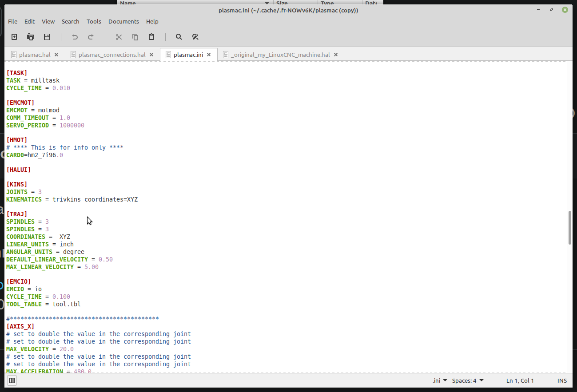Create a new document with toolbar icon
The image size is (577, 392).
pyautogui.click(x=14, y=37)
